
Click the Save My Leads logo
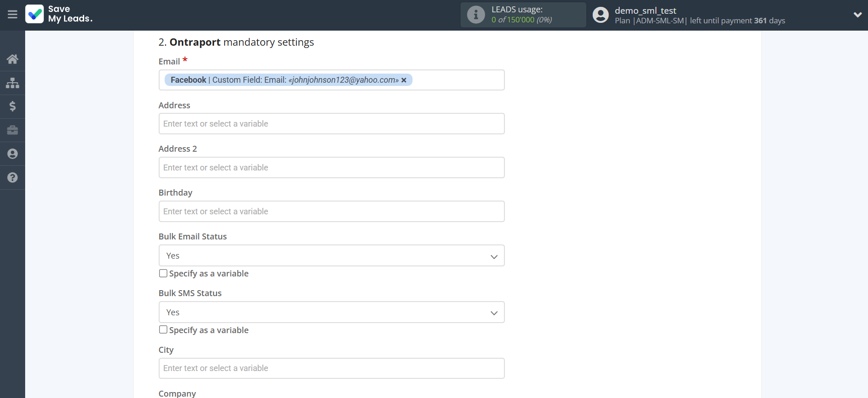[59, 14]
